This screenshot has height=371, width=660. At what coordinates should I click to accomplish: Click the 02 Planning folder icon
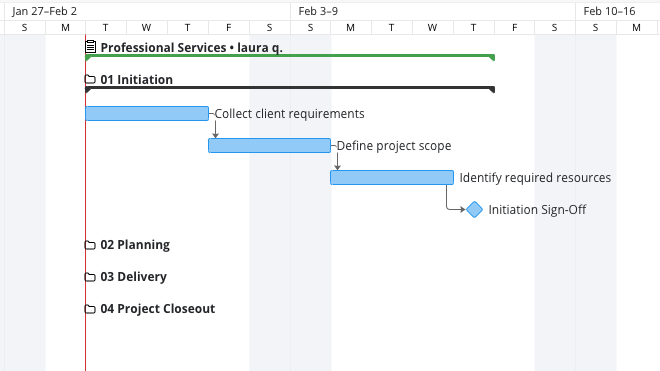pyautogui.click(x=90, y=245)
